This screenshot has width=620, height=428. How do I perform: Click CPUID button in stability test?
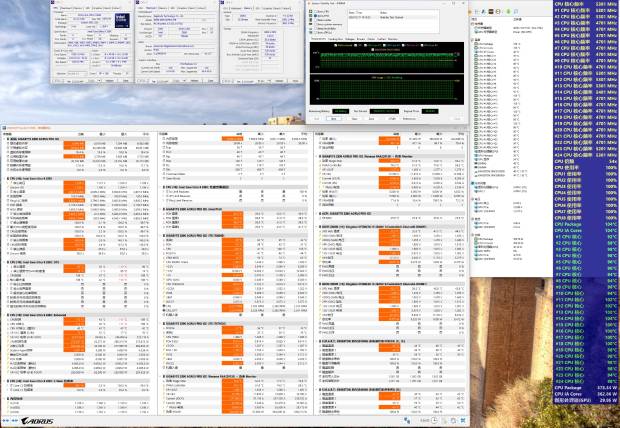coord(393,119)
